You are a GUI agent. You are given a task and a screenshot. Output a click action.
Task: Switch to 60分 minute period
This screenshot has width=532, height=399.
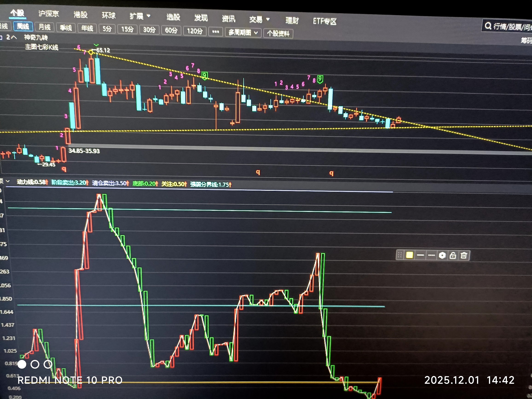tap(171, 30)
